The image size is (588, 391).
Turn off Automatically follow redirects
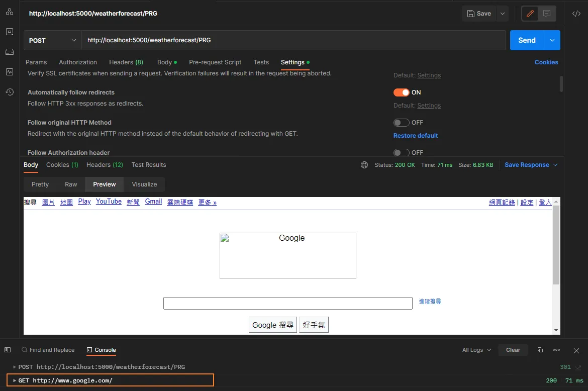pos(402,92)
